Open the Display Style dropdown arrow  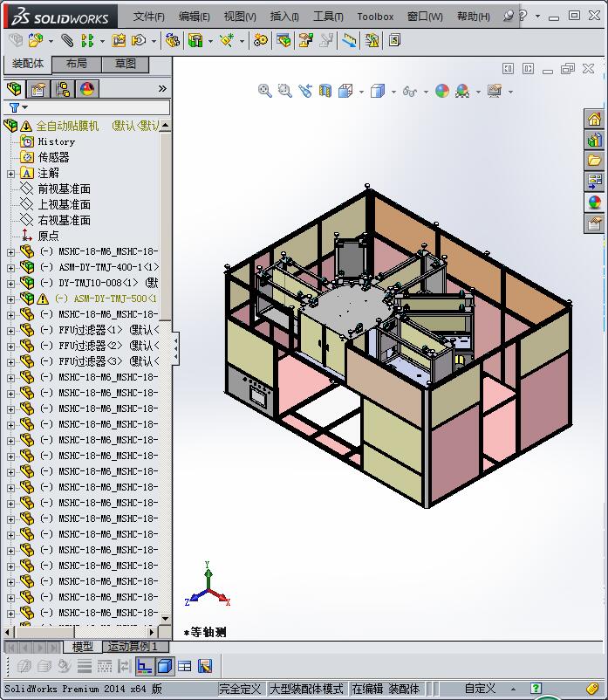[x=393, y=93]
